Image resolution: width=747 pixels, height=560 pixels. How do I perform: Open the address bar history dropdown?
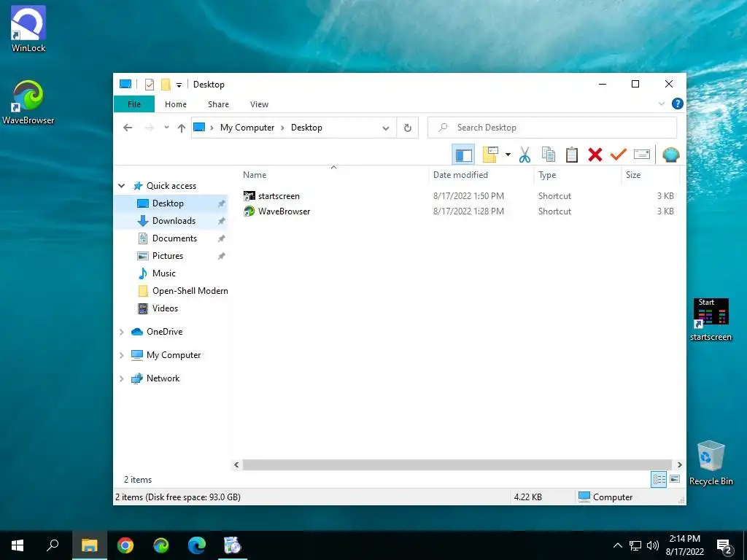[x=386, y=128]
